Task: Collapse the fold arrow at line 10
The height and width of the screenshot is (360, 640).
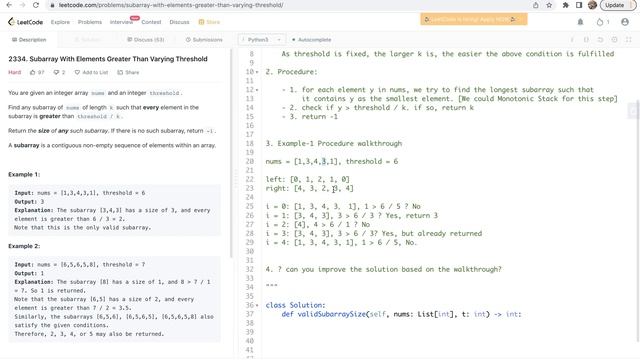Action: coord(257,72)
